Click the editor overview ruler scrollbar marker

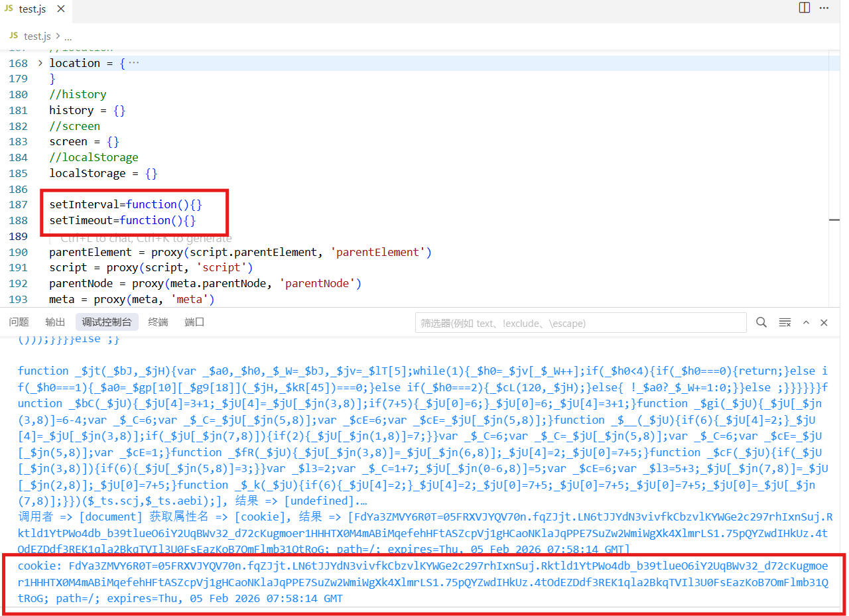(834, 219)
